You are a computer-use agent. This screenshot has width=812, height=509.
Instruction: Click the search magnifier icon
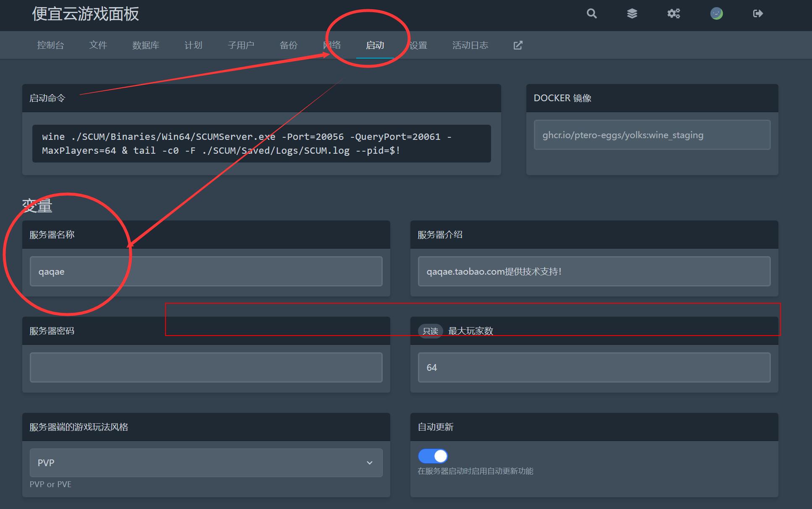(591, 13)
